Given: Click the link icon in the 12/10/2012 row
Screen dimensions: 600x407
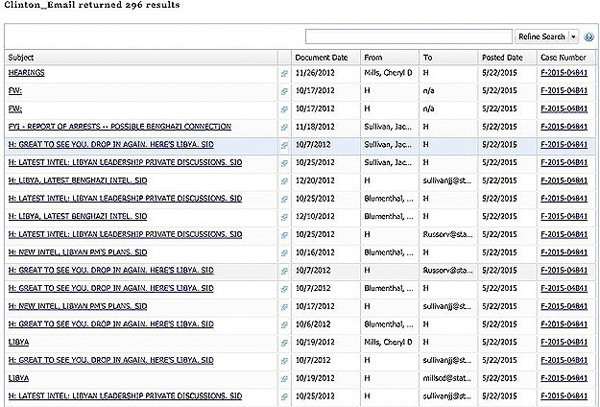Looking at the screenshot, I should coord(284,217).
